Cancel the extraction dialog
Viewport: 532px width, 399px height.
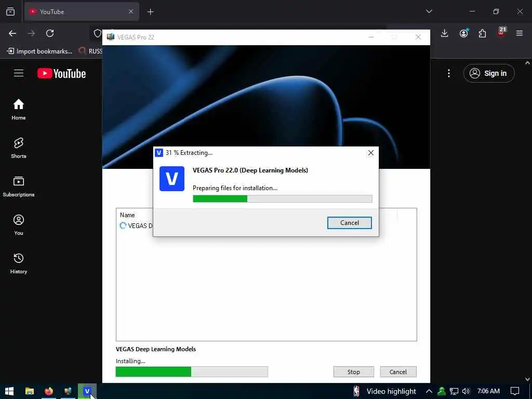(349, 223)
